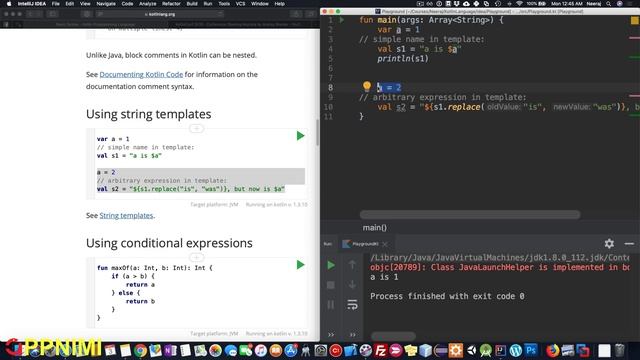Open the Apple menu
This screenshot has width=640, height=360.
[9, 4]
